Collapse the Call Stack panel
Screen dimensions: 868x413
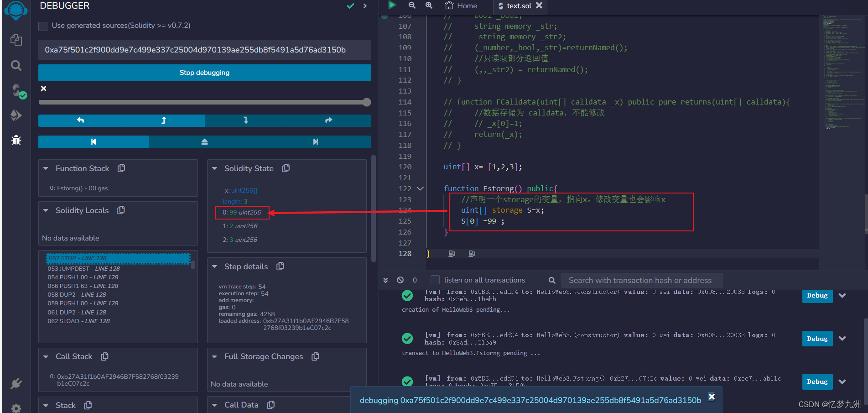(x=46, y=356)
